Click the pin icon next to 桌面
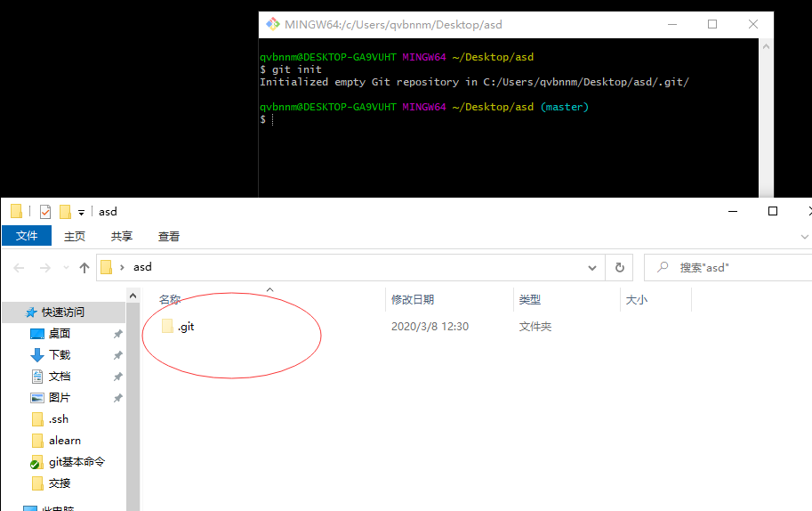 pyautogui.click(x=118, y=334)
